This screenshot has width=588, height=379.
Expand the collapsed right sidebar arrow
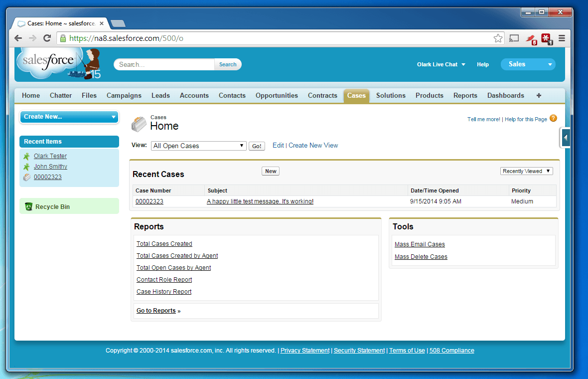[x=566, y=138]
